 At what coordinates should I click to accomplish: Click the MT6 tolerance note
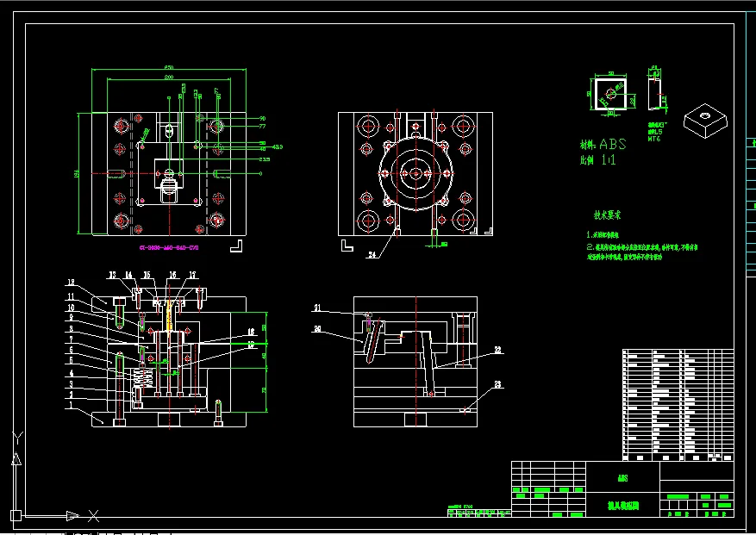click(653, 139)
